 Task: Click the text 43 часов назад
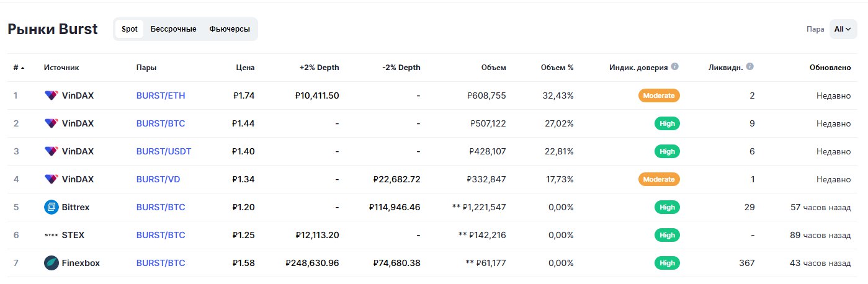pyautogui.click(x=821, y=263)
